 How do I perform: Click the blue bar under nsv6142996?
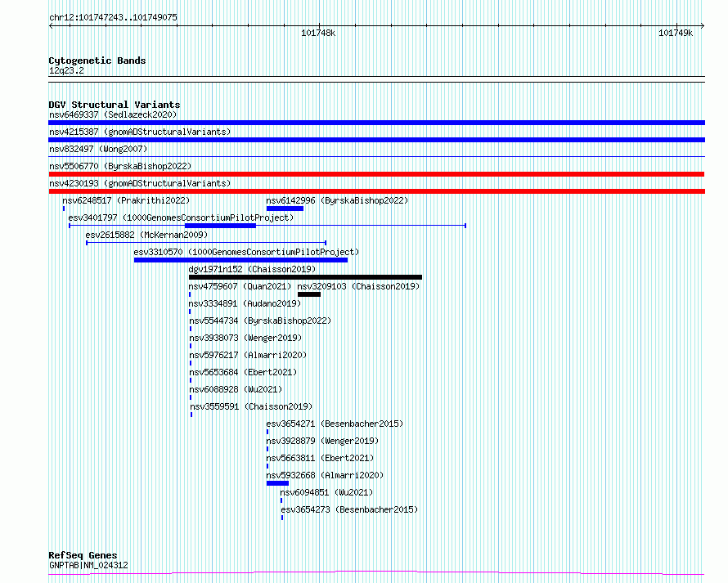(285, 209)
